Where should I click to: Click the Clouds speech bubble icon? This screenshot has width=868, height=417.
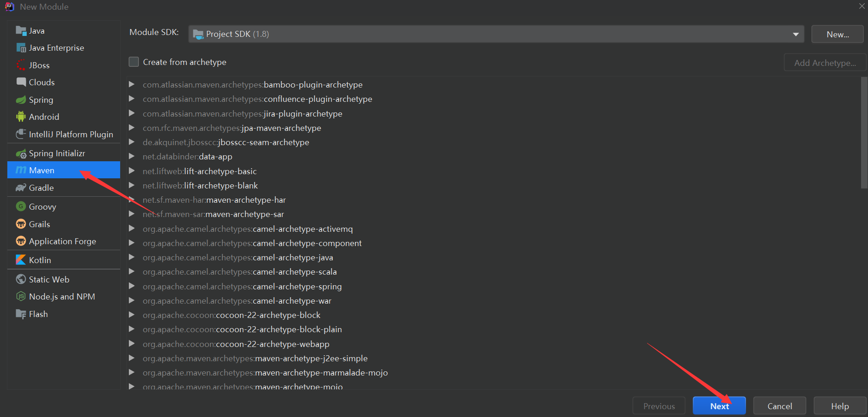(x=21, y=82)
